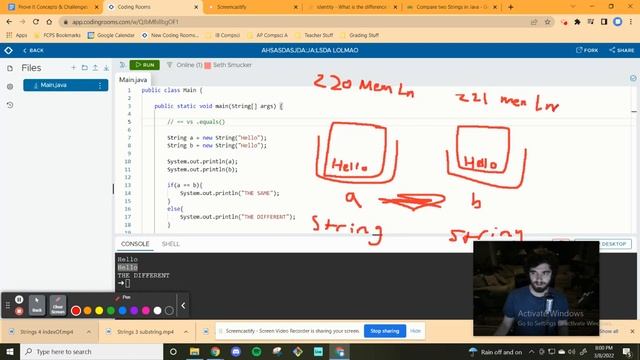Click the Coding Rooms logo icon
This screenshot has height=360, width=640.
[9, 50]
